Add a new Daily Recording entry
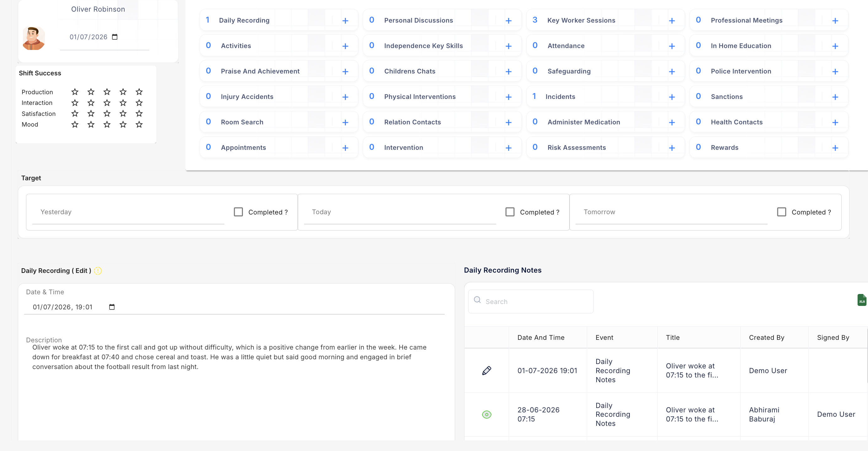This screenshot has width=868, height=451. click(x=345, y=21)
